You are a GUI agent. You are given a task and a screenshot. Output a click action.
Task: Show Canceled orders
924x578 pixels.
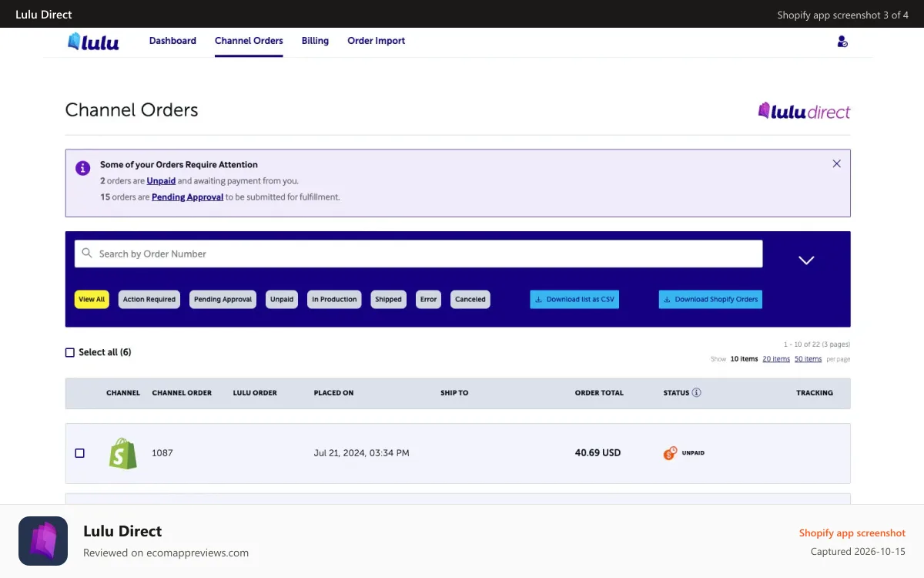[x=470, y=299]
